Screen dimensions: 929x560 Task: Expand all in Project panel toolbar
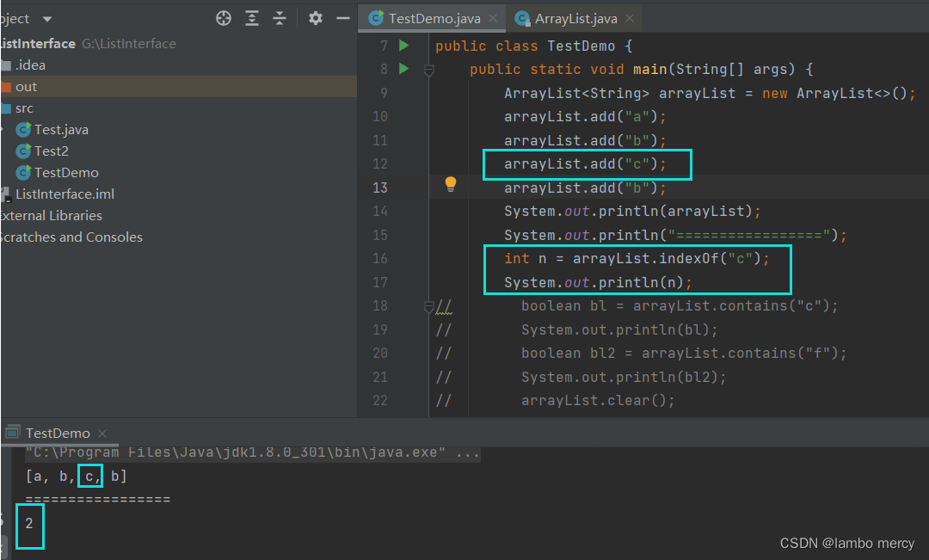[x=252, y=18]
